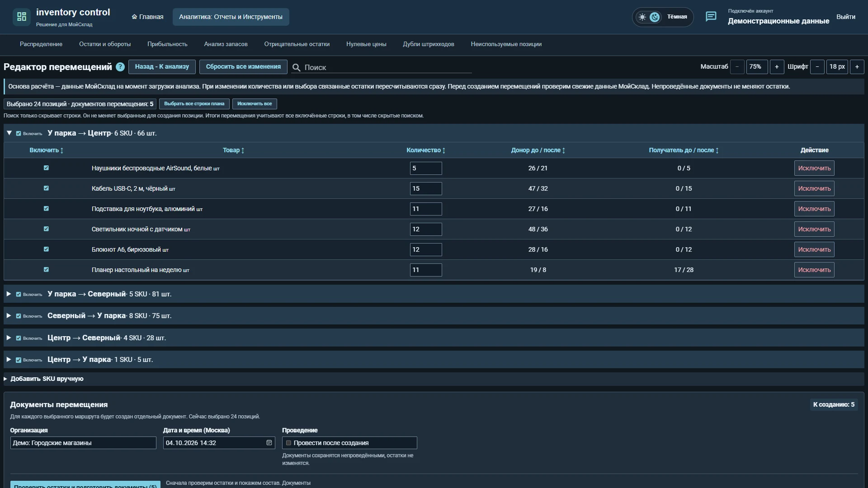Sort by Донор до / после column
This screenshot has width=868, height=488.
[x=538, y=150]
